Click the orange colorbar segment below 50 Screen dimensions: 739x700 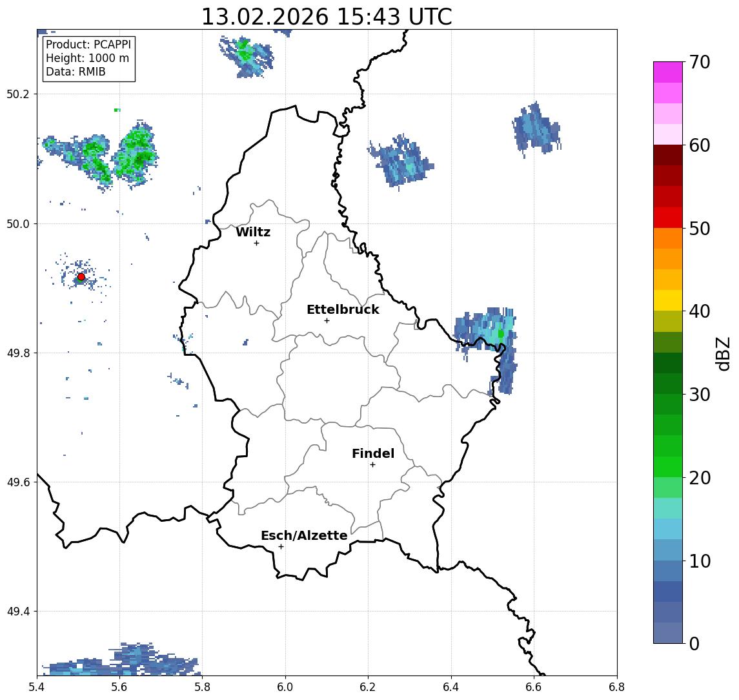click(x=668, y=238)
